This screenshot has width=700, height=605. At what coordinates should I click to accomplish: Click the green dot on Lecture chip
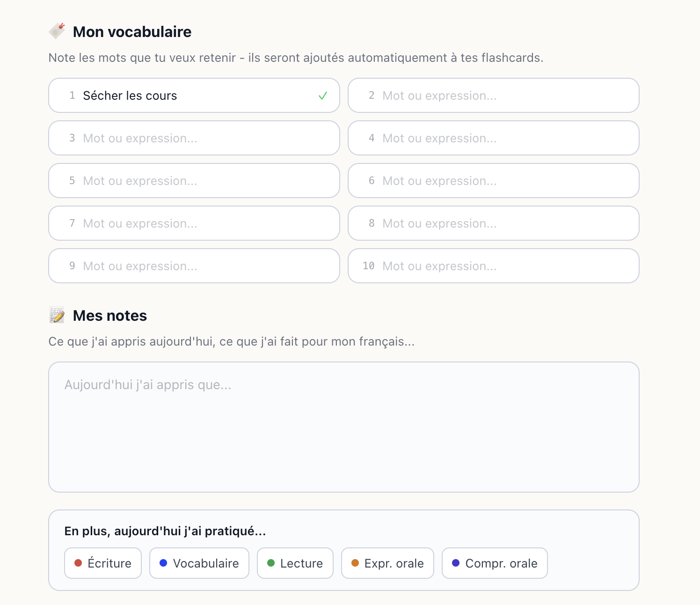(x=271, y=563)
